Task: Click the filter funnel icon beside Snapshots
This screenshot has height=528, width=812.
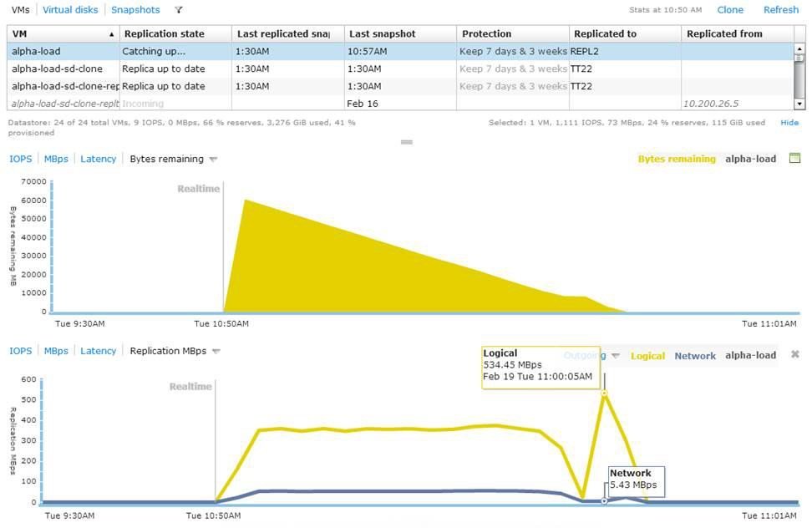Action: (179, 10)
